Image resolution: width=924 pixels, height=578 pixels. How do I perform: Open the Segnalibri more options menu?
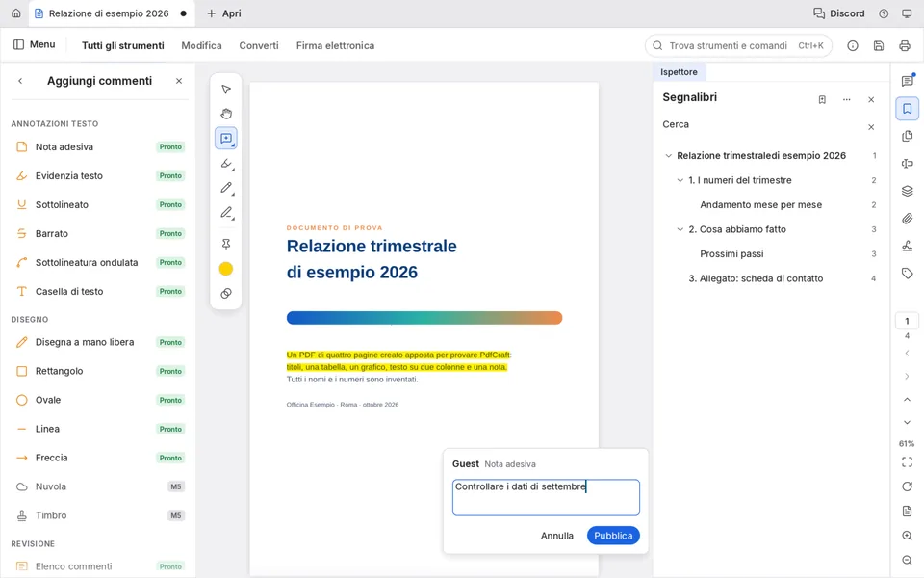point(847,99)
